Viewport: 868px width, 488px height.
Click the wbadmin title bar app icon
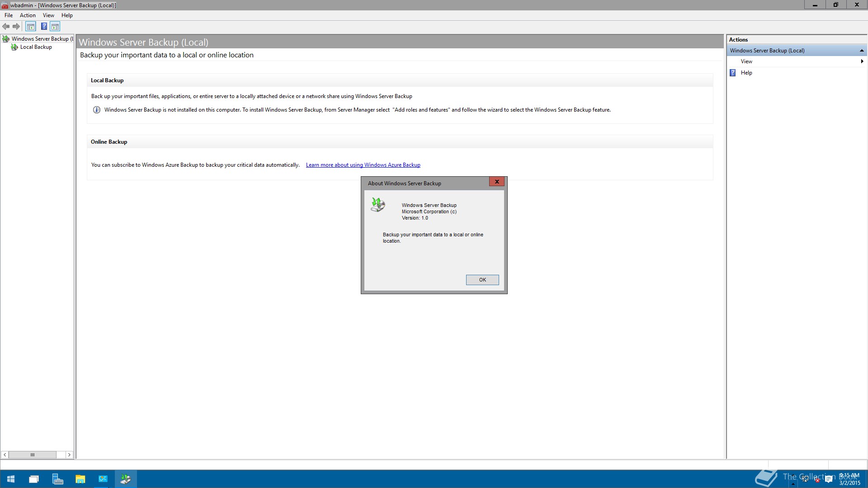5,5
